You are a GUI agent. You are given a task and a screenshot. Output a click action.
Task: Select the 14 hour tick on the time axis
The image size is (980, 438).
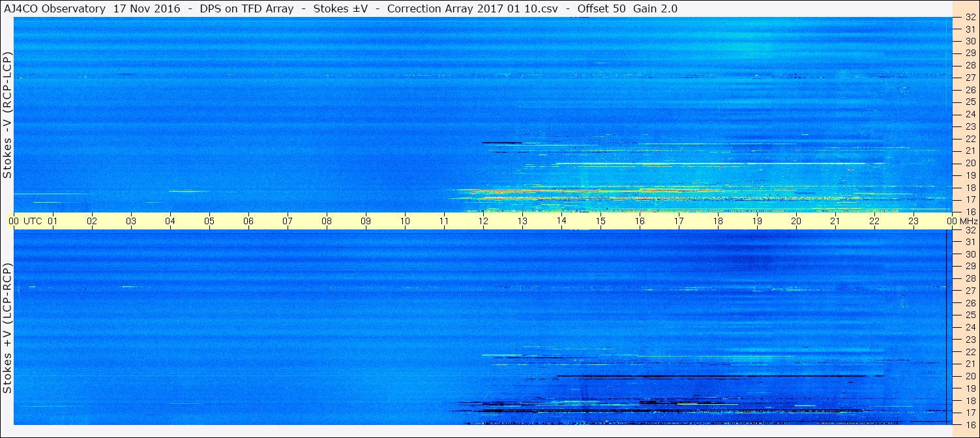561,221
